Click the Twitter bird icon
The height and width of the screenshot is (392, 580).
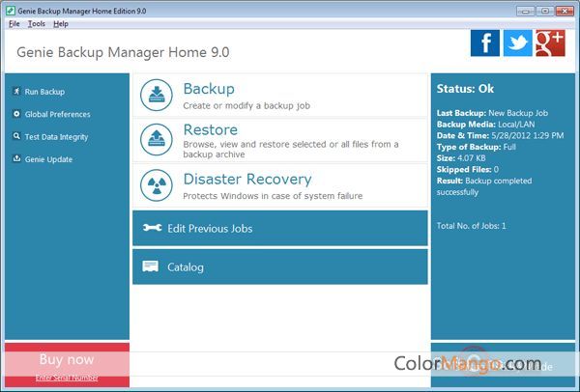518,42
